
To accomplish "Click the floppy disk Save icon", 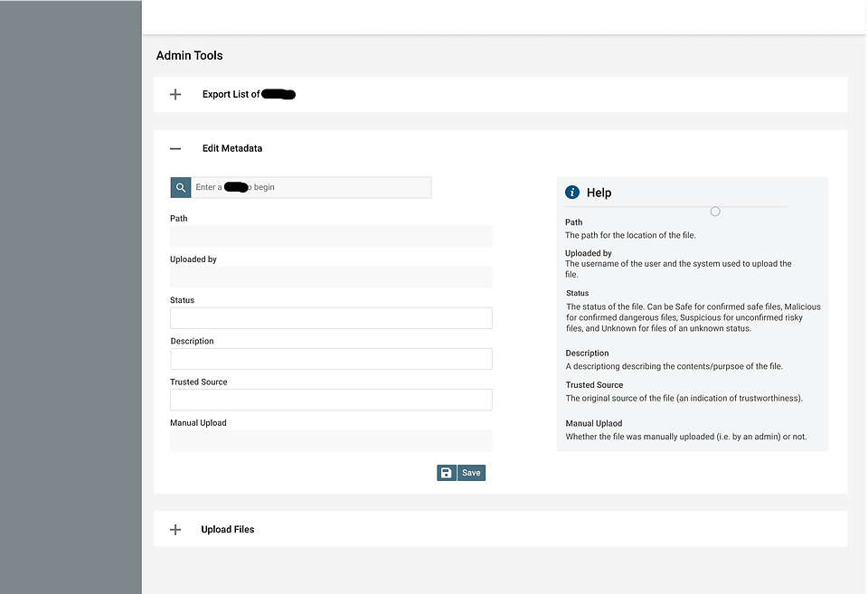I will point(446,472).
